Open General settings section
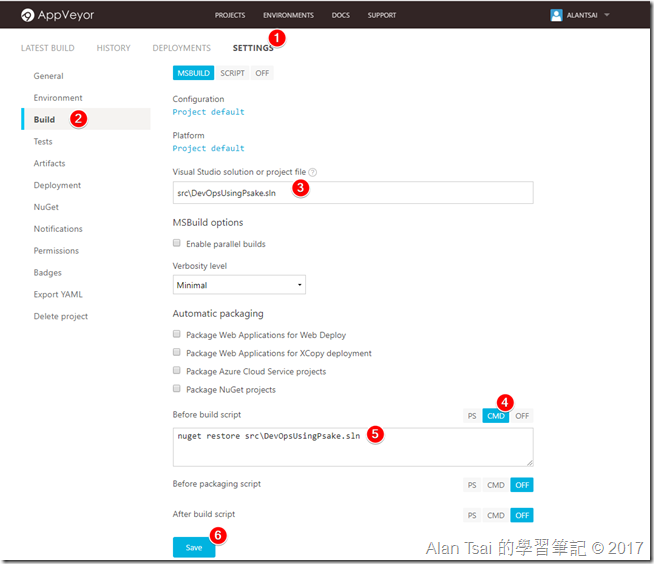The width and height of the screenshot is (654, 564). tap(48, 76)
